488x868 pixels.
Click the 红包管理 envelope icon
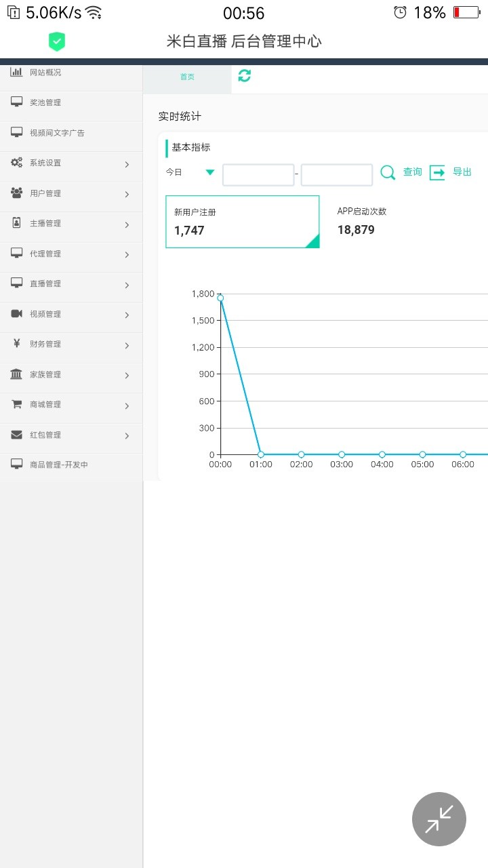point(17,435)
